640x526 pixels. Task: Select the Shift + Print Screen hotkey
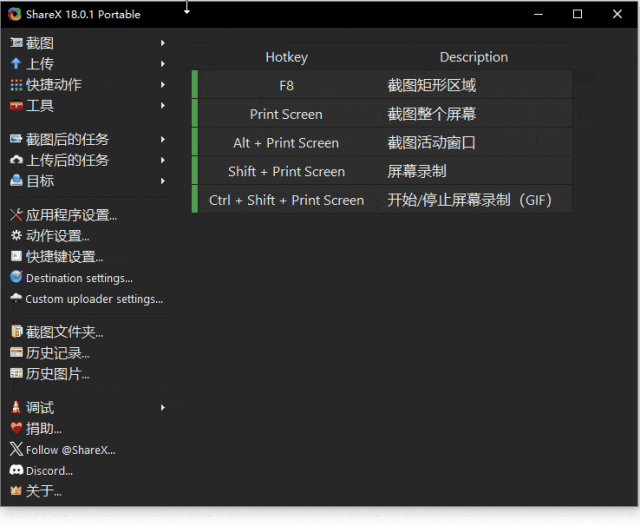286,171
